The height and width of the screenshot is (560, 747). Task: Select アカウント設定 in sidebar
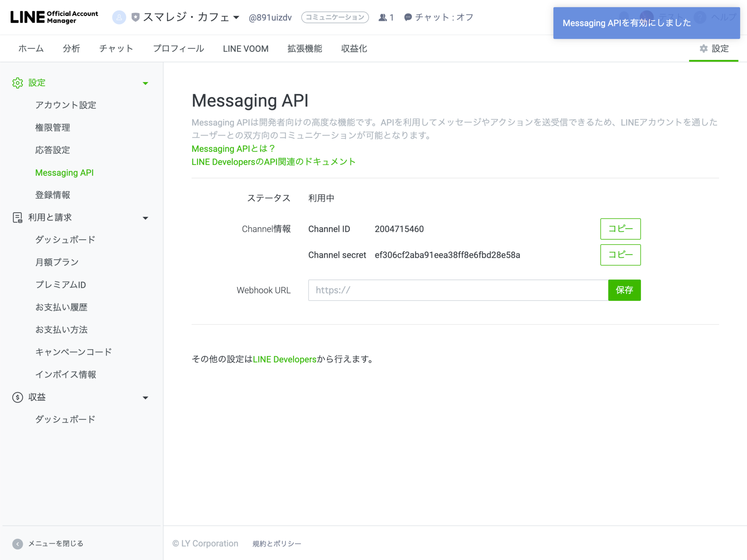66,105
